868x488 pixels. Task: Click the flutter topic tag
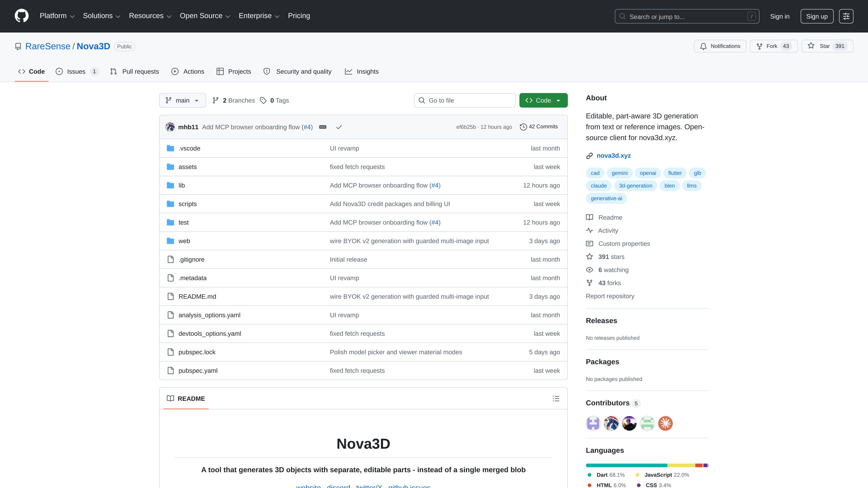(x=675, y=173)
